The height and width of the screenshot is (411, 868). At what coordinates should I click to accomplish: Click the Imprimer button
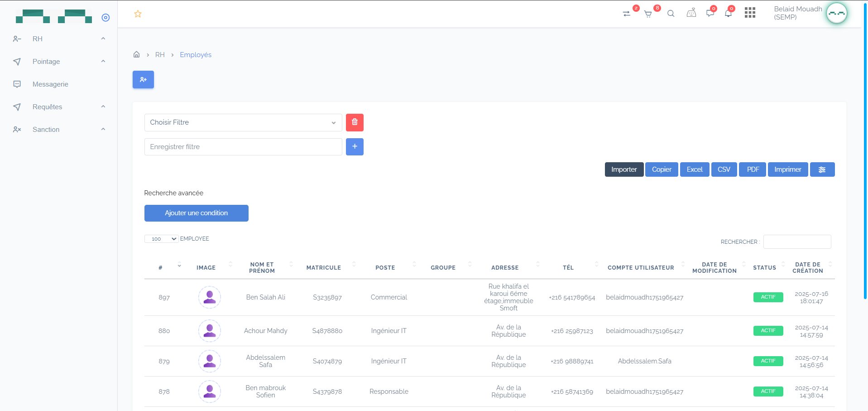pos(788,169)
